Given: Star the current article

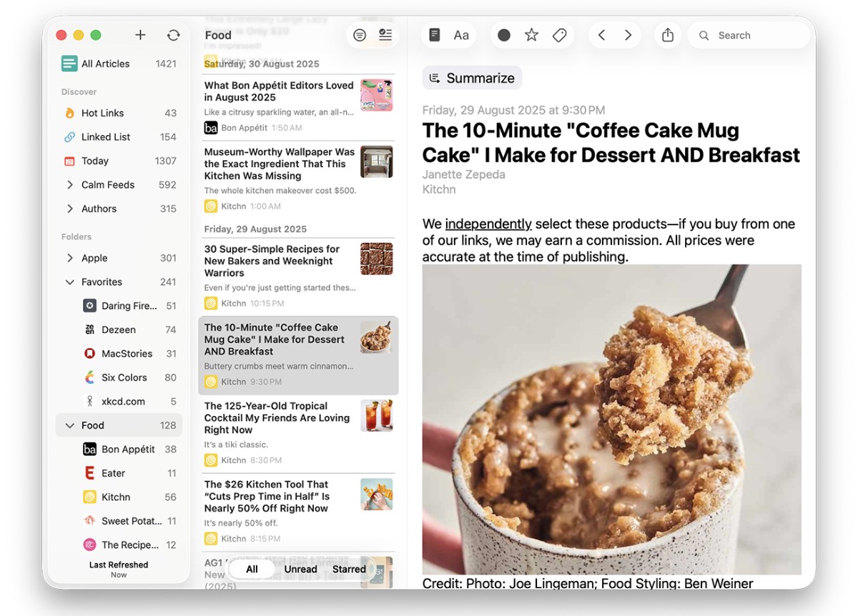Looking at the screenshot, I should click(531, 35).
